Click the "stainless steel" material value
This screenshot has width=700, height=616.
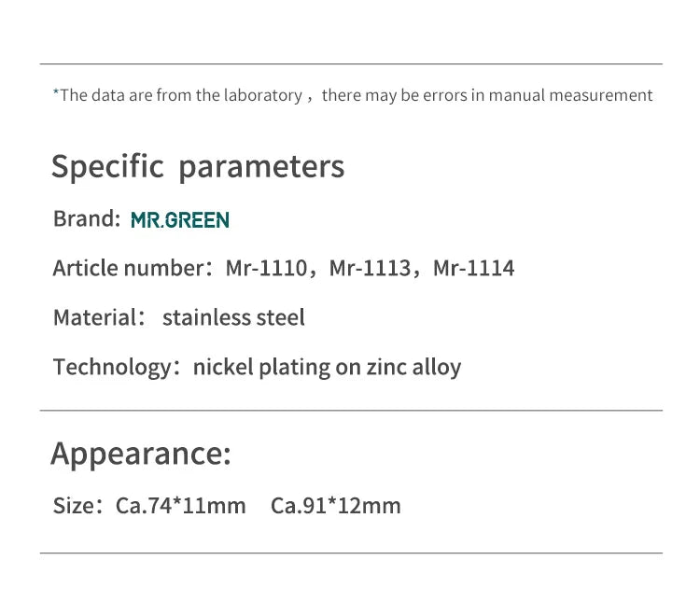tap(233, 317)
